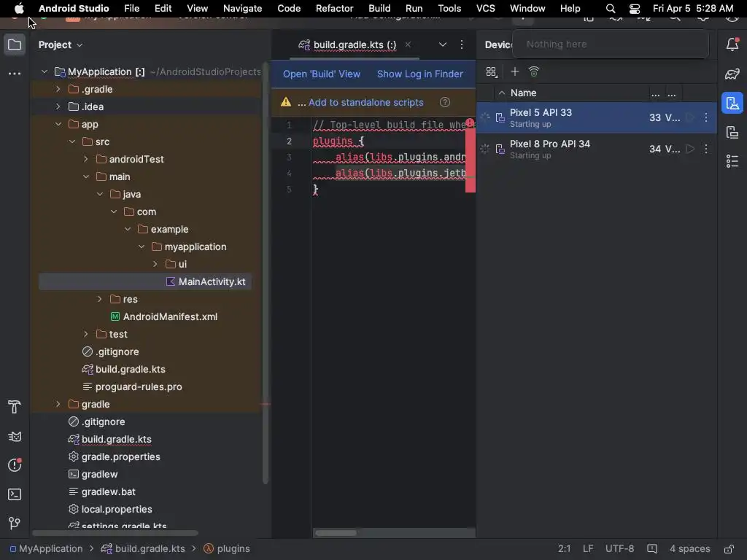Open the Logcat cat icon tool window

15,437
